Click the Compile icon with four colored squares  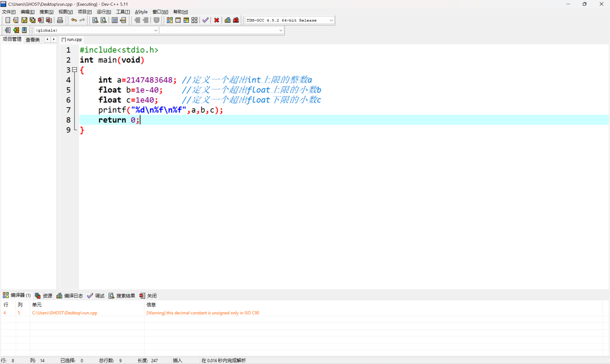[x=170, y=20]
